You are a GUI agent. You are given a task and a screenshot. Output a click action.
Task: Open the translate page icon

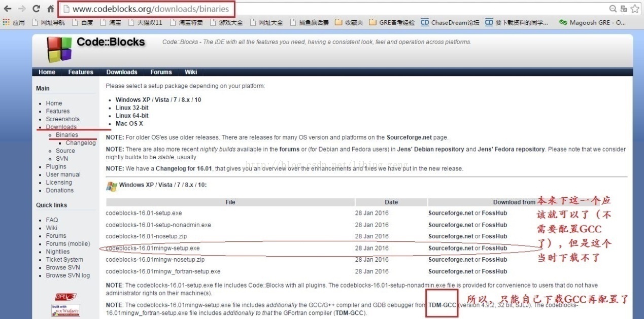(x=624, y=9)
